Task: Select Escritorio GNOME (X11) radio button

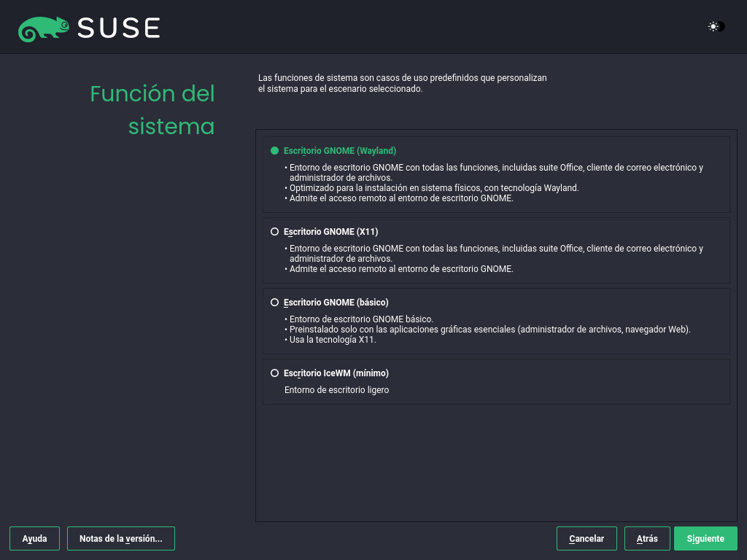Action: (274, 231)
